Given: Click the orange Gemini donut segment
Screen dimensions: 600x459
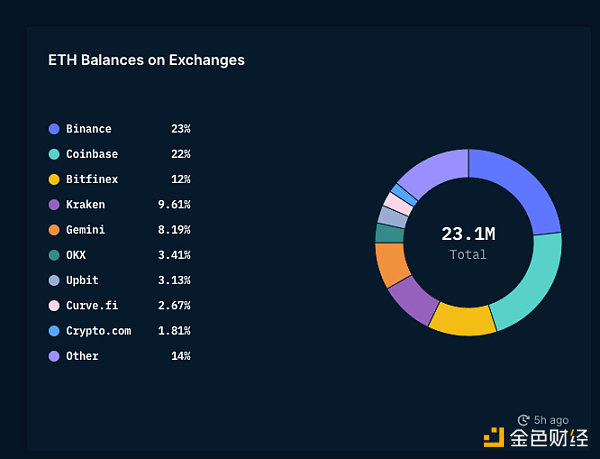Looking at the screenshot, I should tap(391, 264).
